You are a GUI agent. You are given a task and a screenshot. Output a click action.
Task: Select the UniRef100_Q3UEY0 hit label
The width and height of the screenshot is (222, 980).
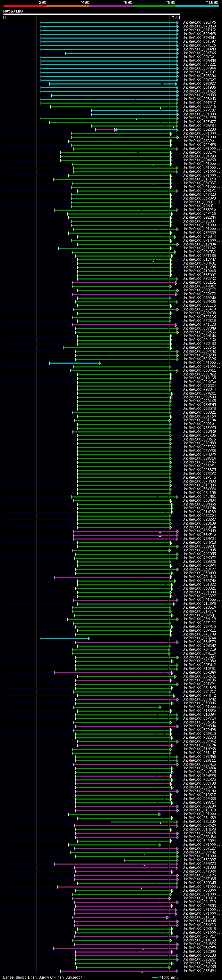pyautogui.click(x=199, y=153)
